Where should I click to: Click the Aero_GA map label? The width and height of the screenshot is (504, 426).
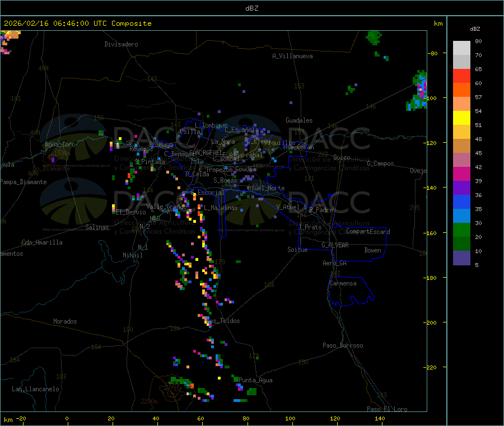[x=335, y=263]
